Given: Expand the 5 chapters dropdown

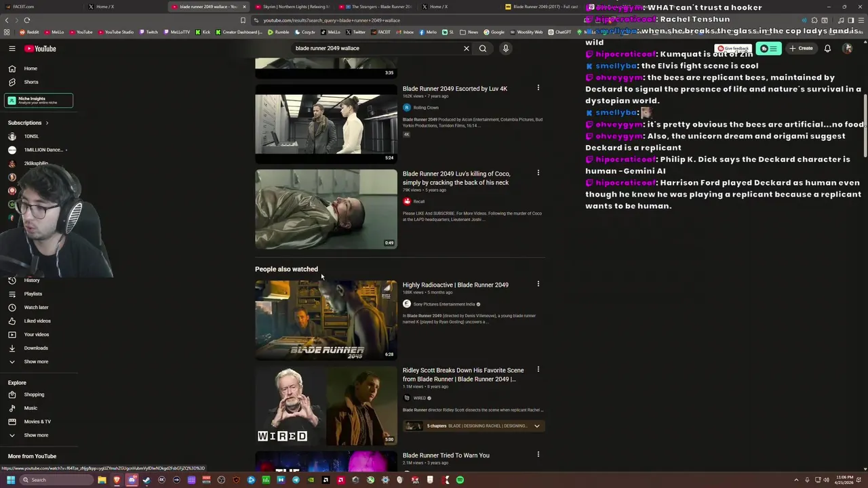Looking at the screenshot, I should (x=536, y=426).
